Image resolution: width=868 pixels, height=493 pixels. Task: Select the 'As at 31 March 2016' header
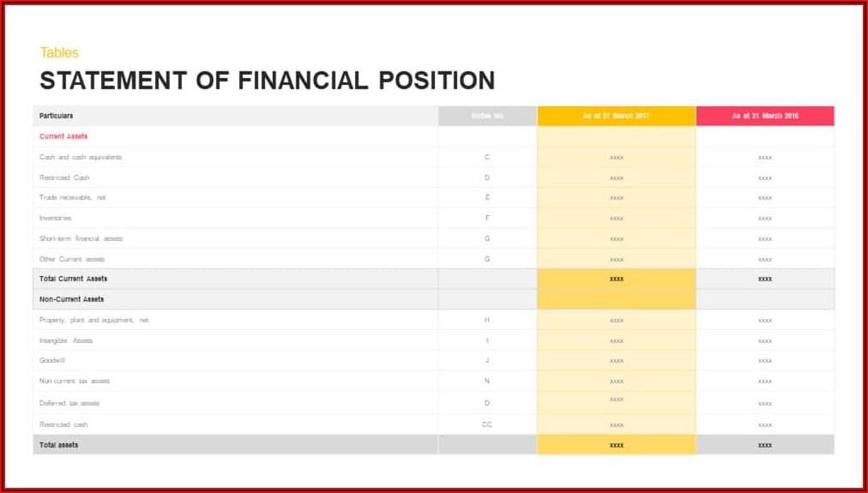click(764, 116)
